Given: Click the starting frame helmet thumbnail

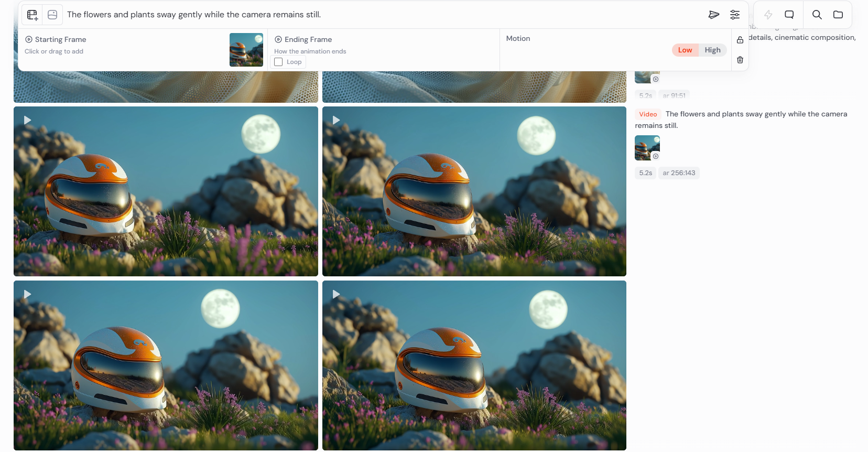Looking at the screenshot, I should coord(246,50).
